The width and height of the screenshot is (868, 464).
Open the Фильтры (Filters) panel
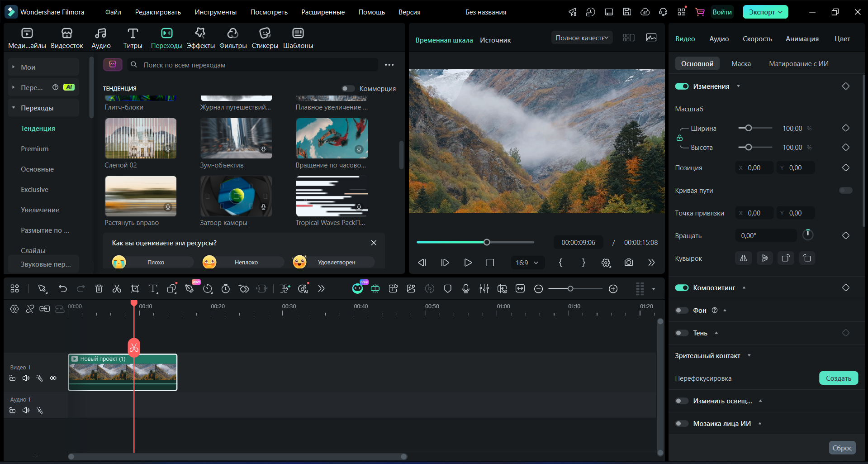pyautogui.click(x=233, y=38)
